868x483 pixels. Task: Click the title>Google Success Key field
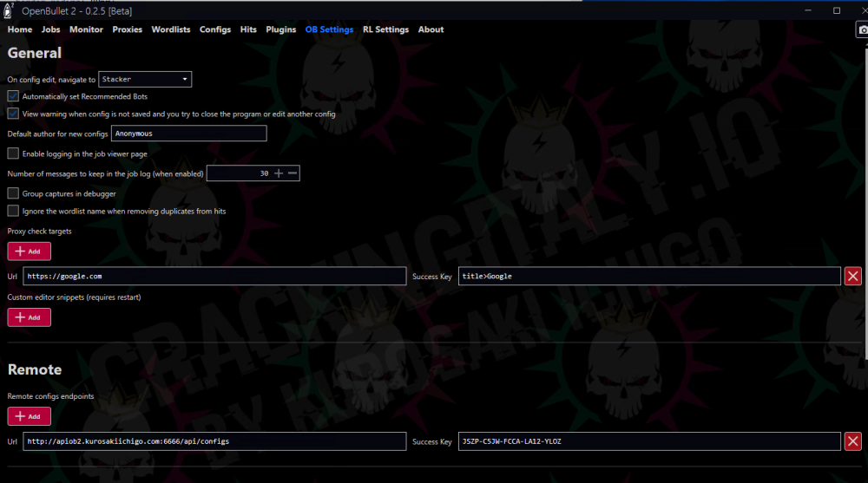pos(649,276)
